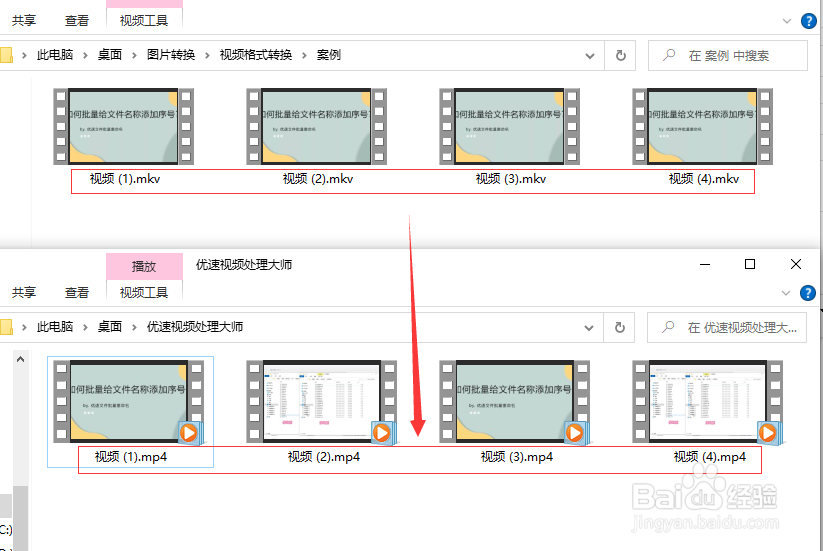
Task: Click 视频格式转换 breadcrumb in address bar
Action: point(256,55)
